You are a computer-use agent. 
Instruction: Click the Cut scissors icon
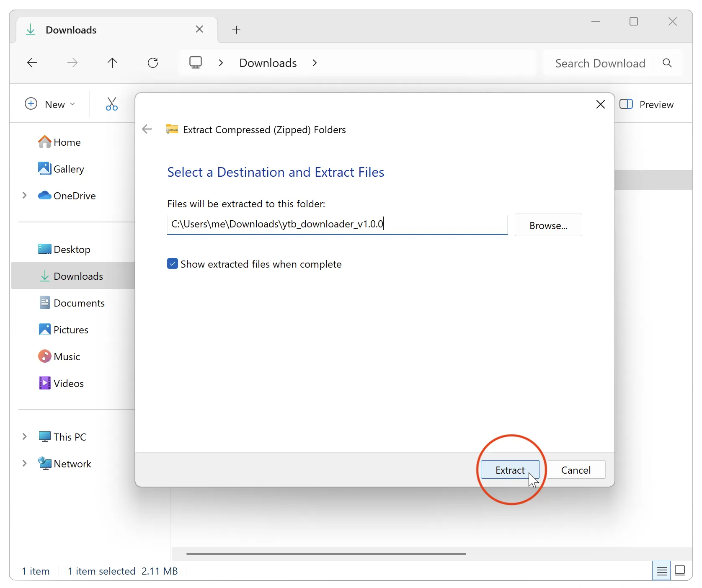(111, 104)
